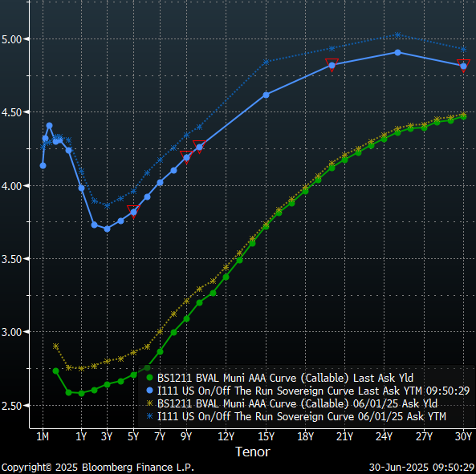The width and height of the screenshot is (476, 474).
Task: Click the blue Treasury data point at 25Y peak
Action: tap(397, 52)
